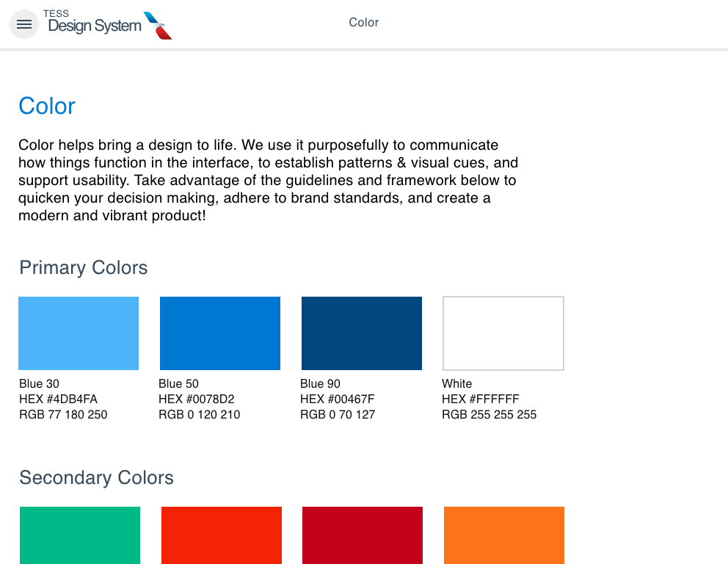Pick the bright red-orange secondary swatch
The width and height of the screenshot is (728, 564).
(222, 535)
